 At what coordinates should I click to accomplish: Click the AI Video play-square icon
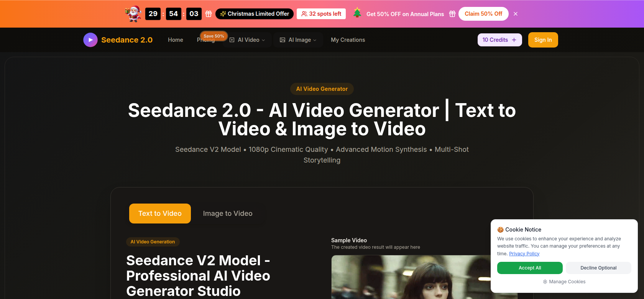click(232, 40)
